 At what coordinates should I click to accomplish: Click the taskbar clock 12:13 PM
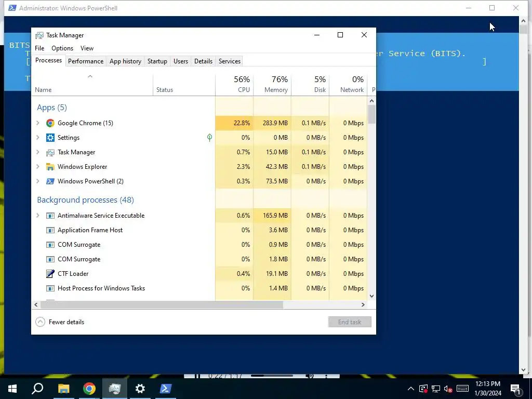tap(488, 384)
